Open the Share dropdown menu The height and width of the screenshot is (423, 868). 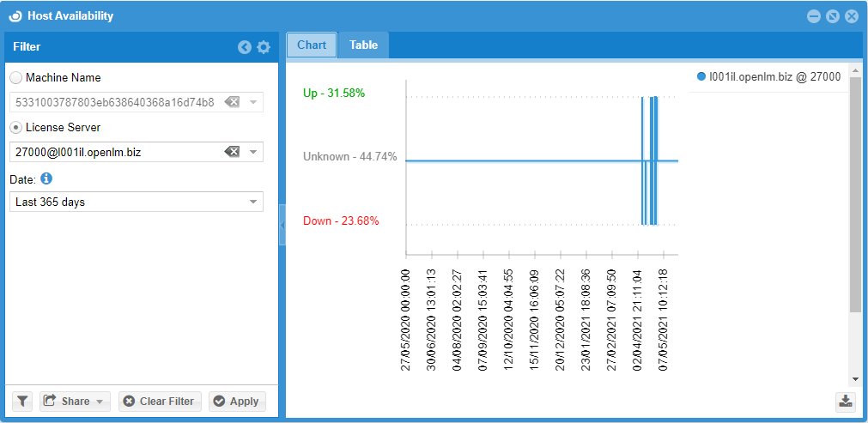(x=75, y=401)
